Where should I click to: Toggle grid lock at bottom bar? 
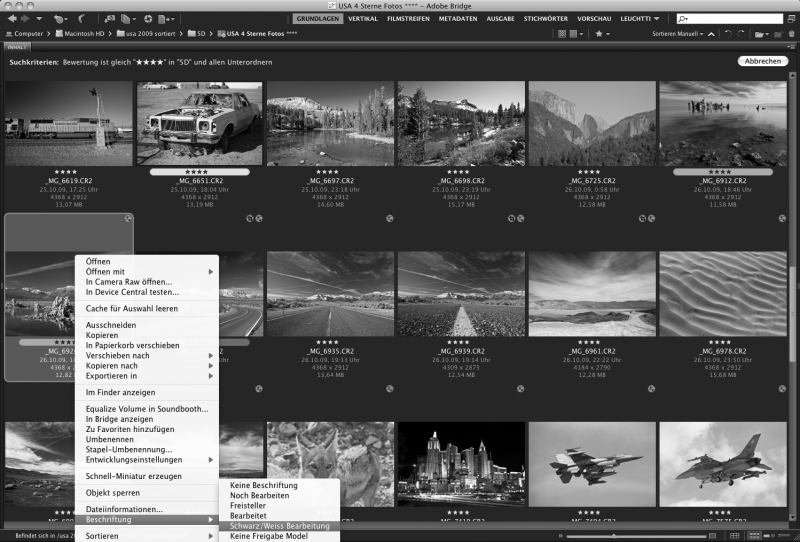pyautogui.click(x=734, y=535)
